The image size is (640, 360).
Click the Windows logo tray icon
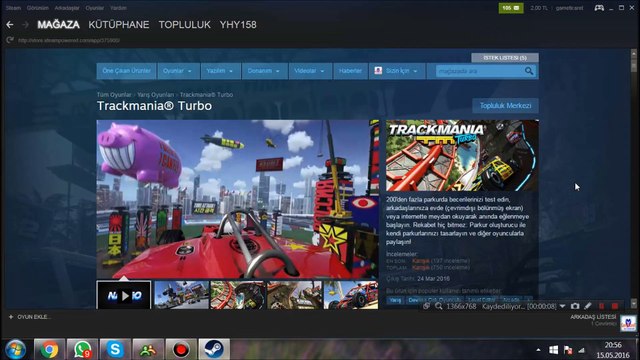(x=553, y=350)
